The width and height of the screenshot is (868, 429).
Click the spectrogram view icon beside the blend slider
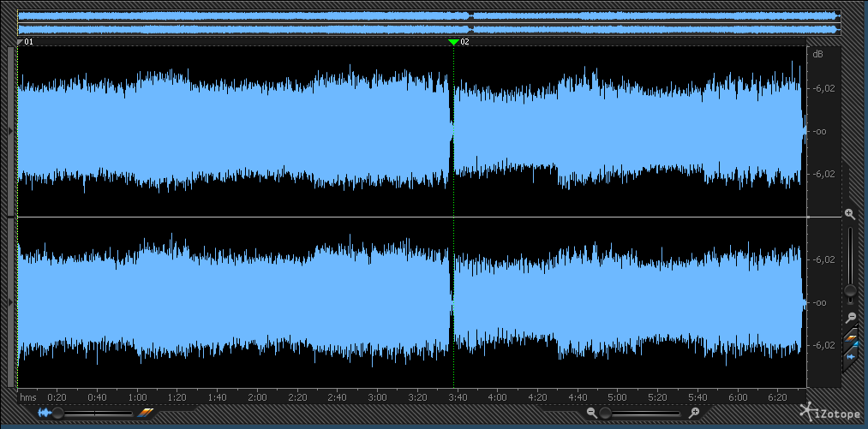tap(145, 413)
